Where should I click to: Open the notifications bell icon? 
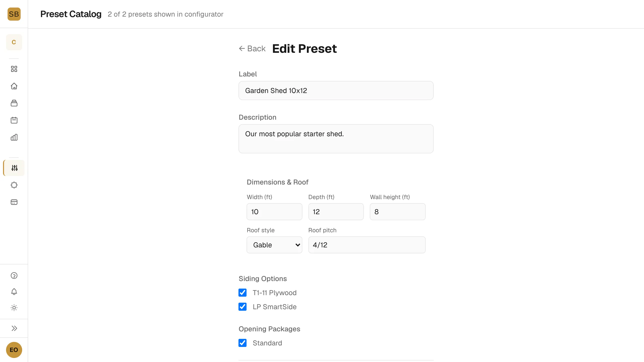[x=14, y=292]
